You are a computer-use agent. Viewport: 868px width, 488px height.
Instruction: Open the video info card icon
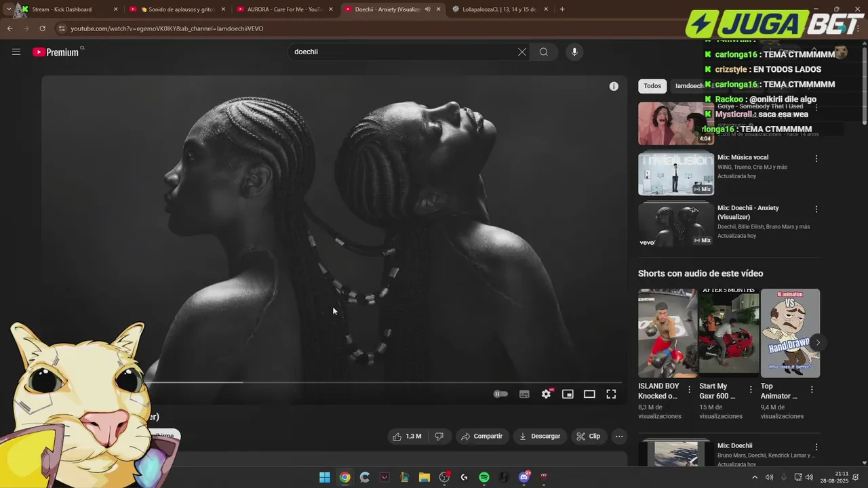(614, 86)
